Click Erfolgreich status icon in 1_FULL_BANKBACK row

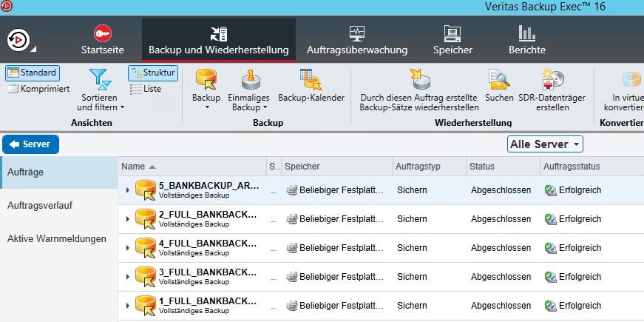[x=550, y=306]
